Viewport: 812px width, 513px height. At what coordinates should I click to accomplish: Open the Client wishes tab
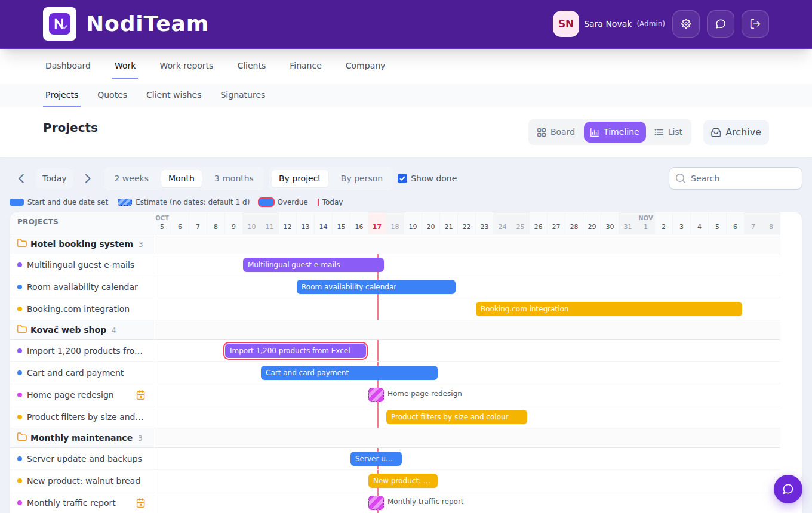click(174, 95)
